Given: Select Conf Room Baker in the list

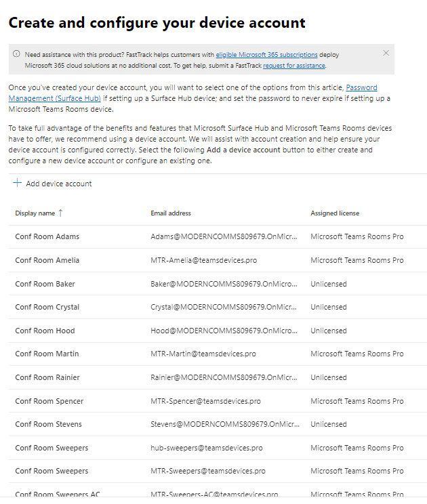Looking at the screenshot, I should pyautogui.click(x=45, y=284).
